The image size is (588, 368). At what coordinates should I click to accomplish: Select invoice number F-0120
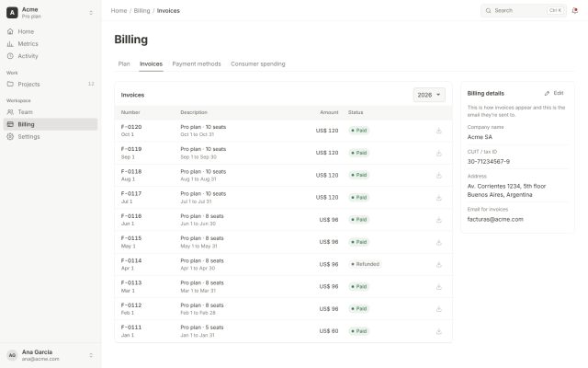click(x=131, y=127)
